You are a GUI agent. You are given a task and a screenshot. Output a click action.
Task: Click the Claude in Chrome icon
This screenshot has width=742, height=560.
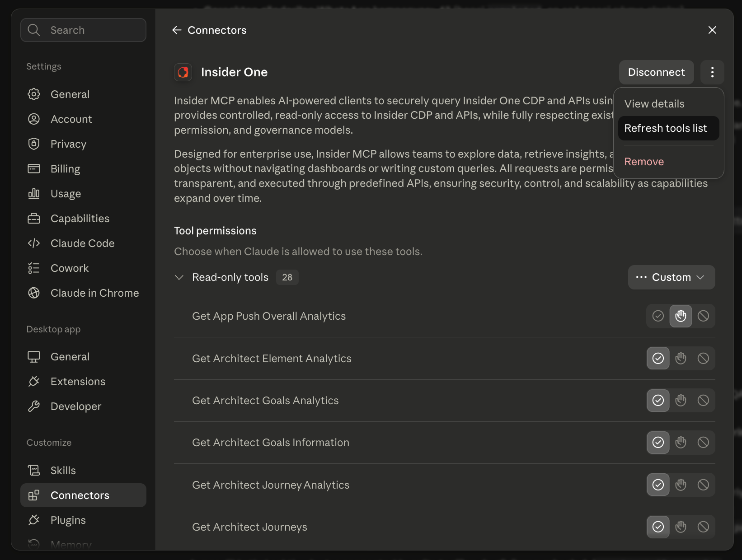click(x=34, y=293)
